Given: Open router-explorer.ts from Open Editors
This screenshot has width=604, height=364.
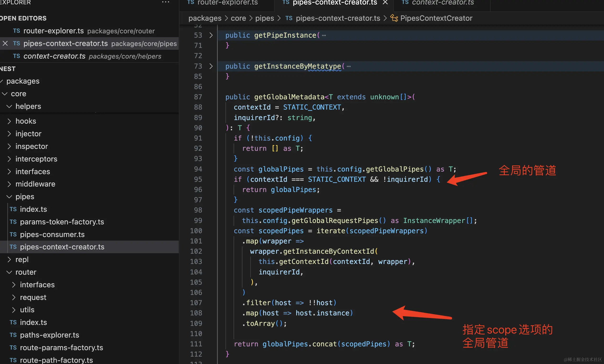Looking at the screenshot, I should tap(89, 31).
